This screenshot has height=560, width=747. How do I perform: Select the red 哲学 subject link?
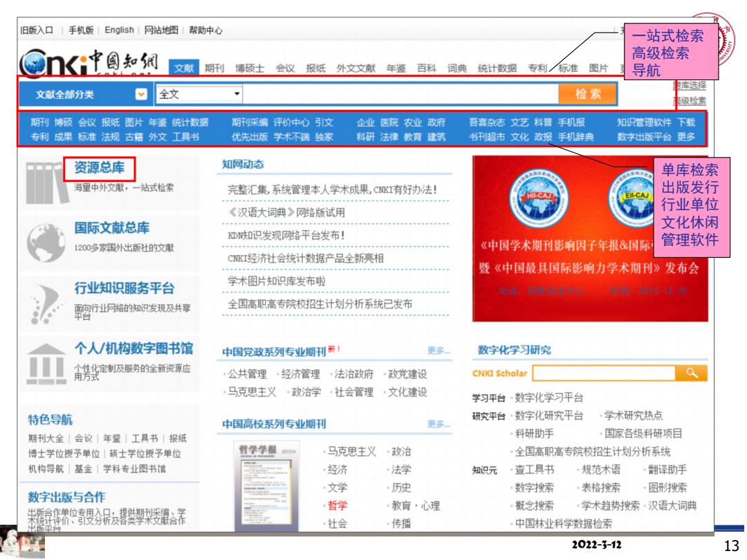(338, 505)
